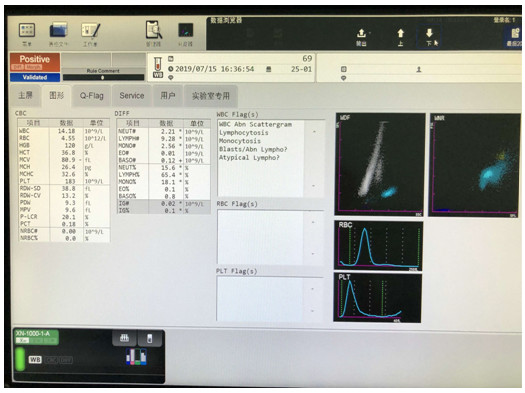Click the Validated status button
The image size is (525, 393).
[35, 77]
